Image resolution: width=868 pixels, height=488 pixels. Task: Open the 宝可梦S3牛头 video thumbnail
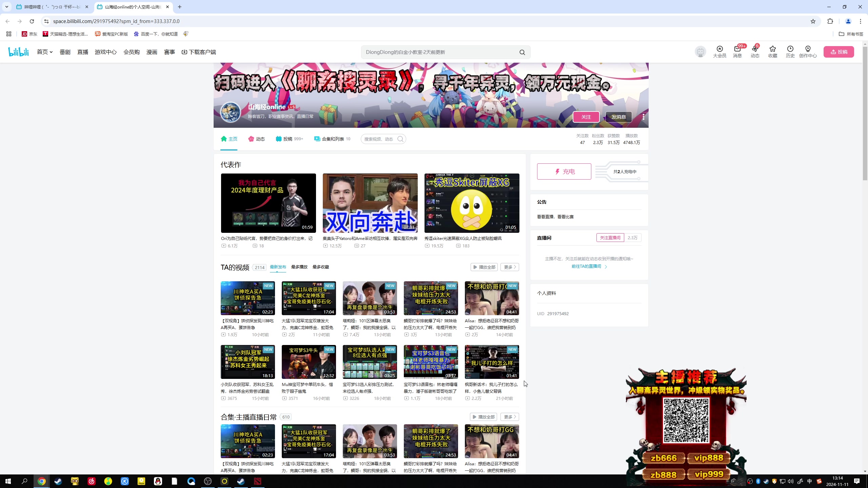(x=309, y=362)
